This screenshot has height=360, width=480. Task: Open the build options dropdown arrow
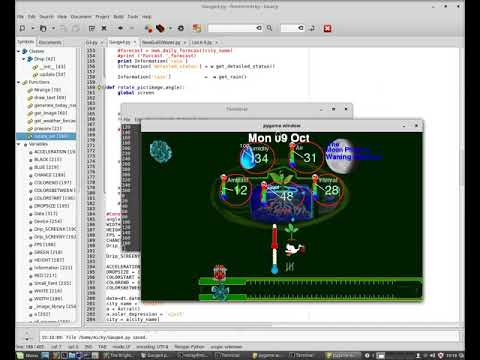point(170,28)
